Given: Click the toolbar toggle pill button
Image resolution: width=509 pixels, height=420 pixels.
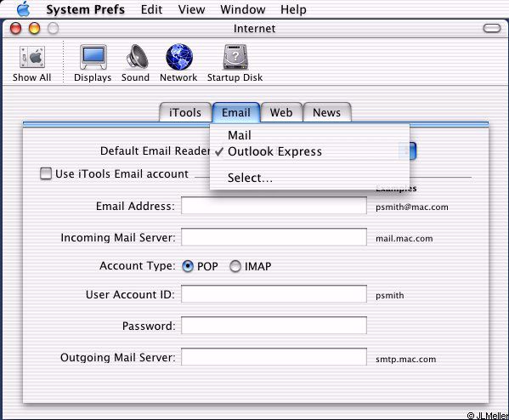Looking at the screenshot, I should pyautogui.click(x=492, y=28).
